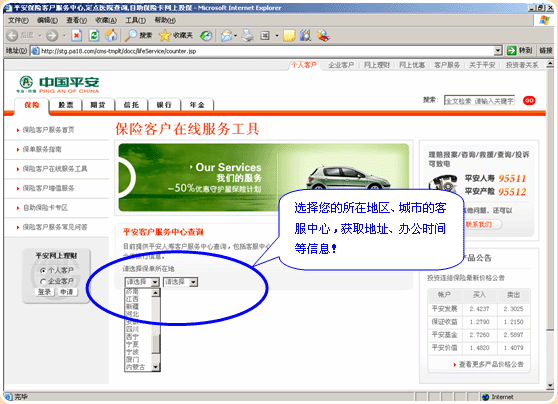
Task: Click the Mail envelope toolbar icon
Action: 226,35
